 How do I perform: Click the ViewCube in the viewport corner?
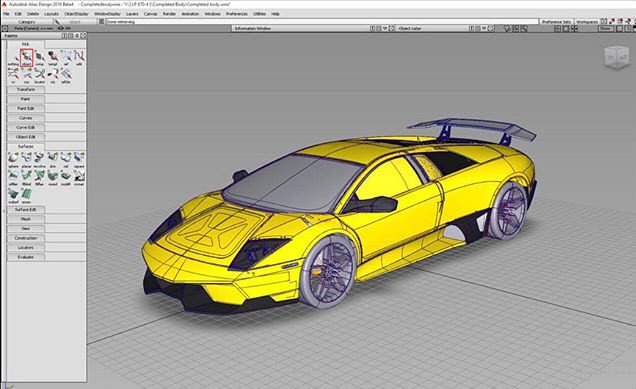[x=617, y=57]
